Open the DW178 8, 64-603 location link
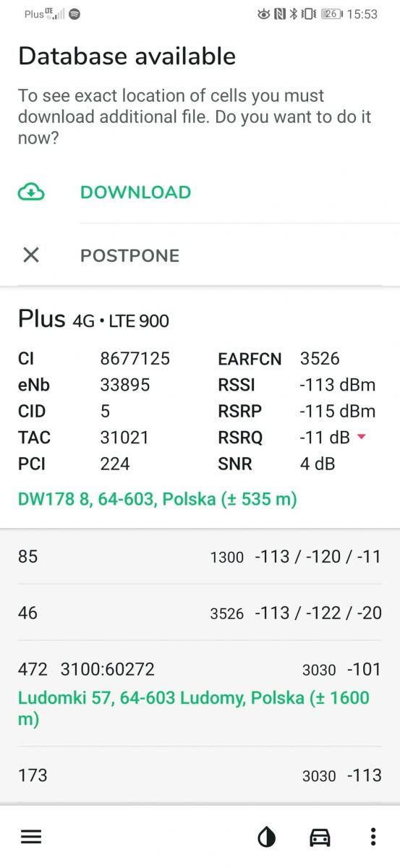 (158, 499)
